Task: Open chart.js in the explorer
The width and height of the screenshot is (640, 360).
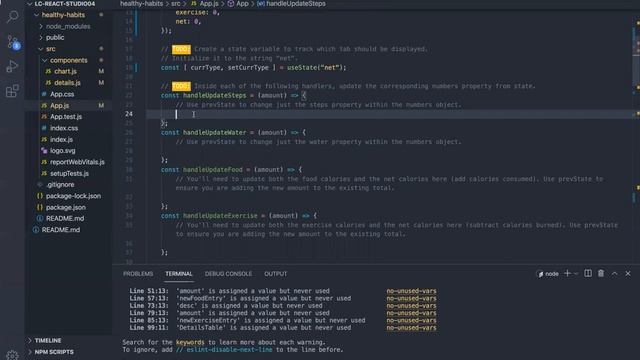Action: click(65, 71)
